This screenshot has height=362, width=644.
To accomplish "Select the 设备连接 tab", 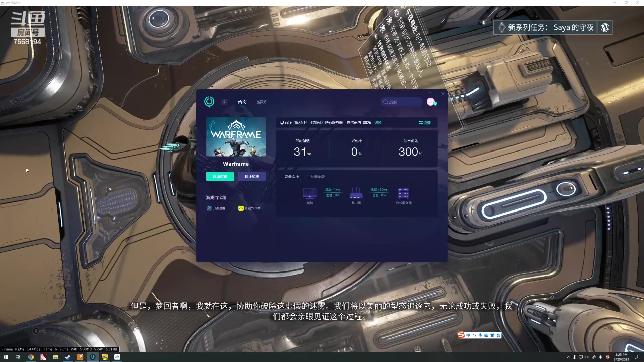I will (x=291, y=177).
